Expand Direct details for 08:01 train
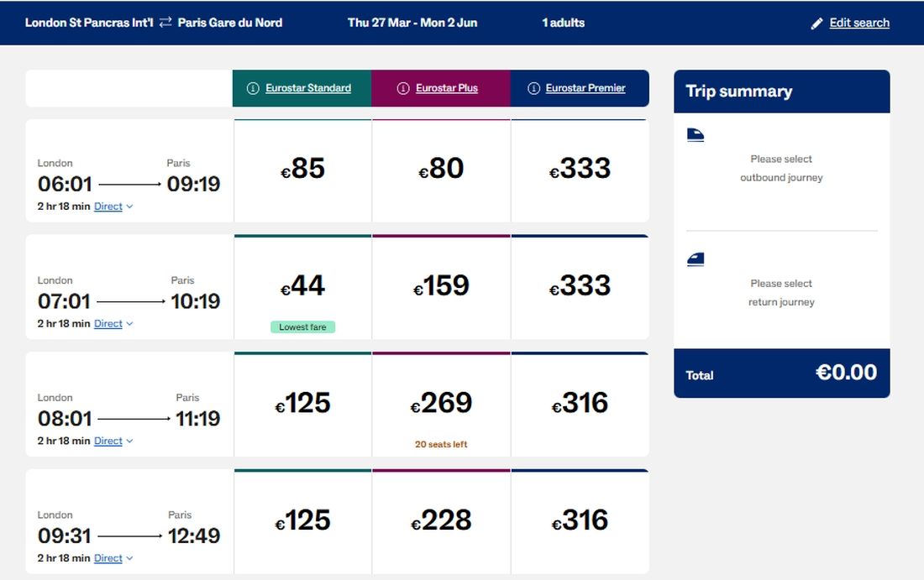The height and width of the screenshot is (580, 924). pyautogui.click(x=113, y=442)
